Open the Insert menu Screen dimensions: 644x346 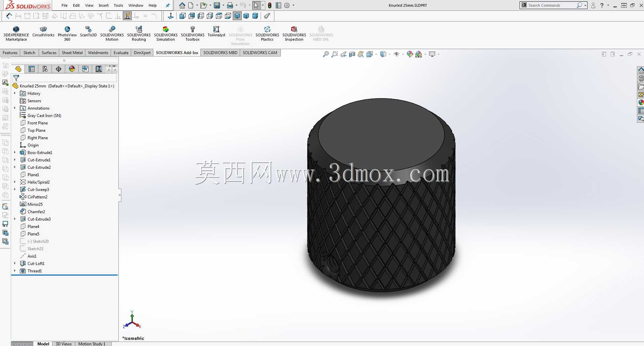tap(104, 5)
